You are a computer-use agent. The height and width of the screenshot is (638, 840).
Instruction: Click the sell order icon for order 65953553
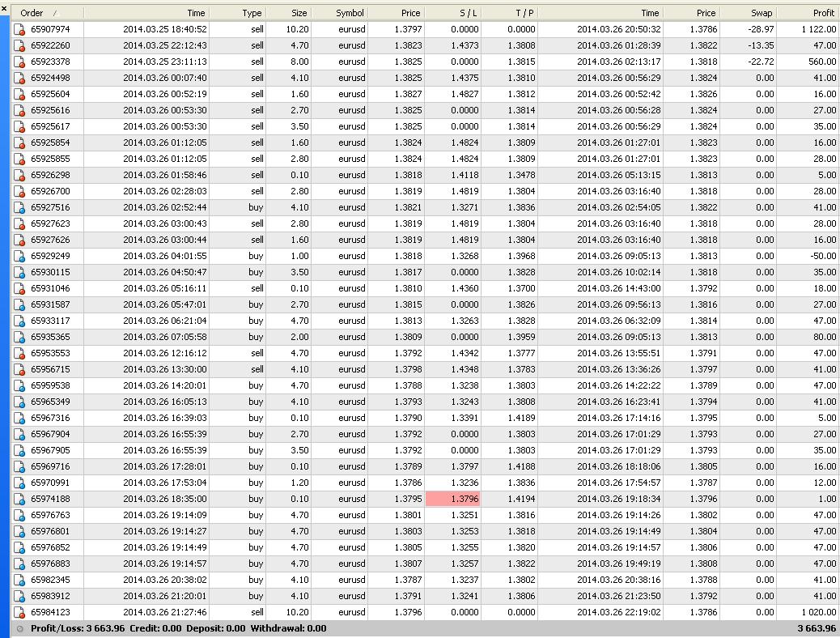pos(19,353)
